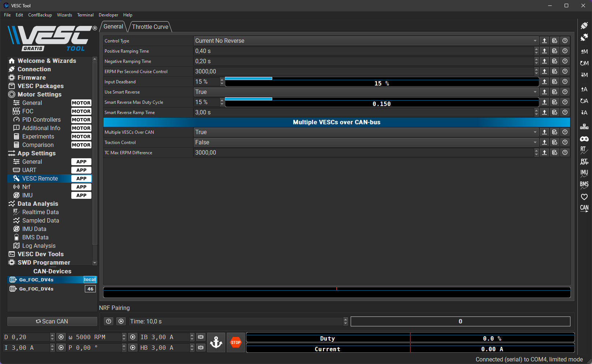Read default value for Positive Ramping Time
Screen dimensions: 592x364
(x=555, y=51)
